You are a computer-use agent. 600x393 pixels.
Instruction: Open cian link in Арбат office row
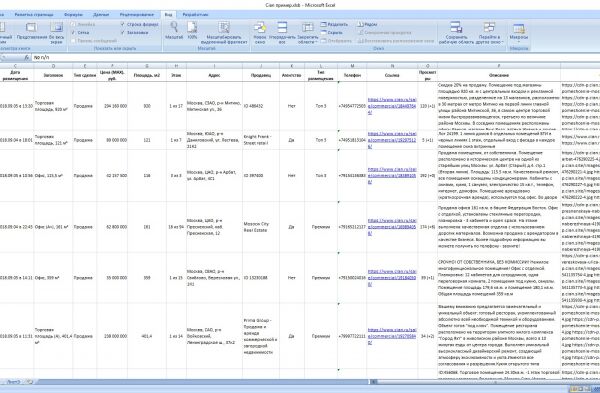[x=392, y=176]
